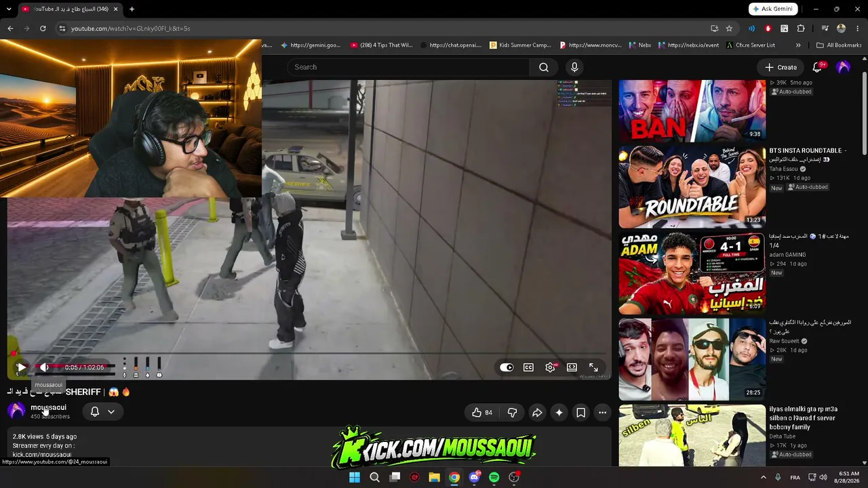The width and height of the screenshot is (868, 488).
Task: Open more actions (three dots) below video
Action: tap(602, 412)
